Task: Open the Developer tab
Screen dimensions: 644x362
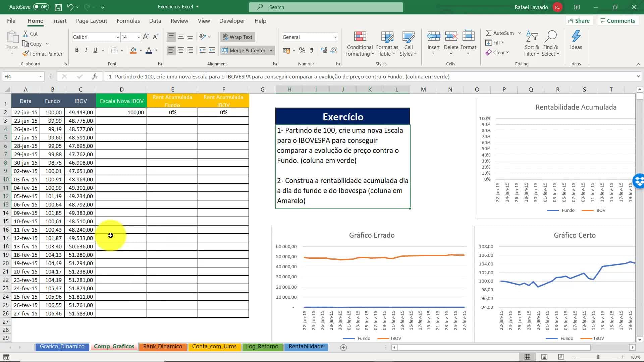Action: pyautogui.click(x=232, y=21)
